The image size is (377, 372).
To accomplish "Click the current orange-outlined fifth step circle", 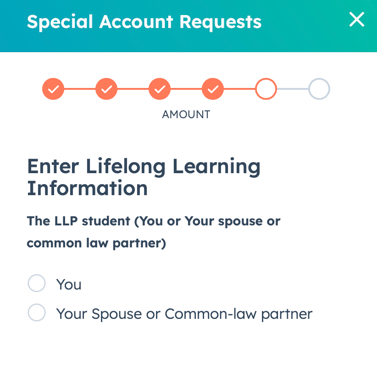I will pyautogui.click(x=266, y=89).
